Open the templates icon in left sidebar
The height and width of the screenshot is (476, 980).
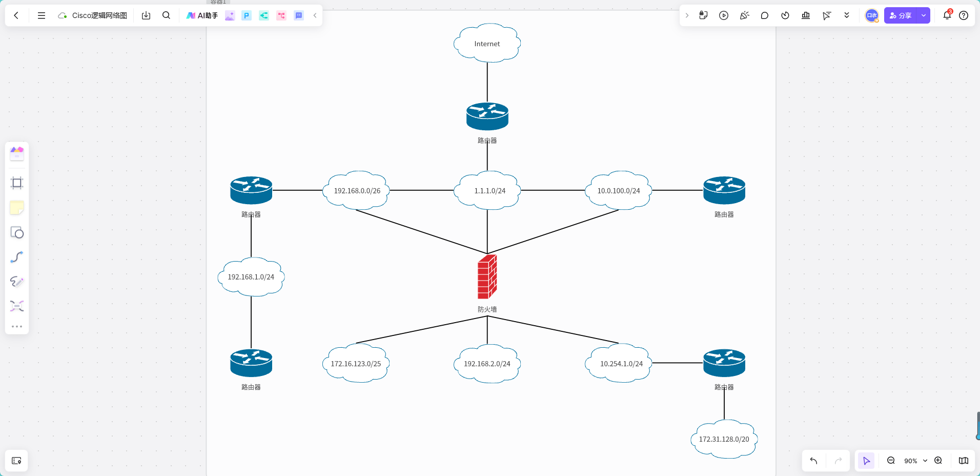17,153
